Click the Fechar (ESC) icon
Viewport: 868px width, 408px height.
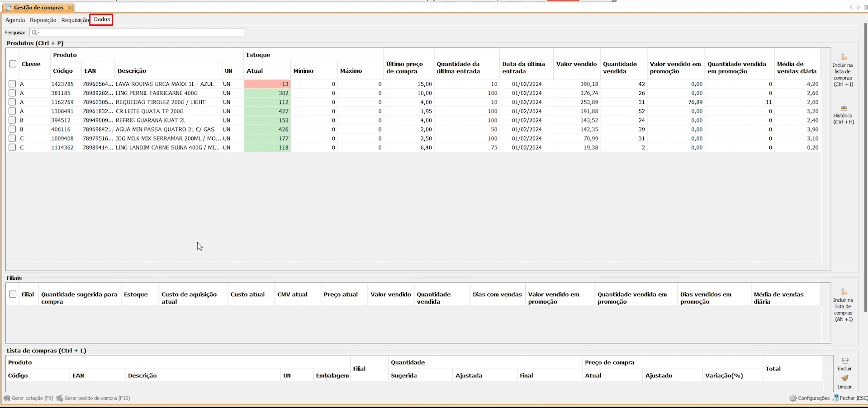point(836,398)
